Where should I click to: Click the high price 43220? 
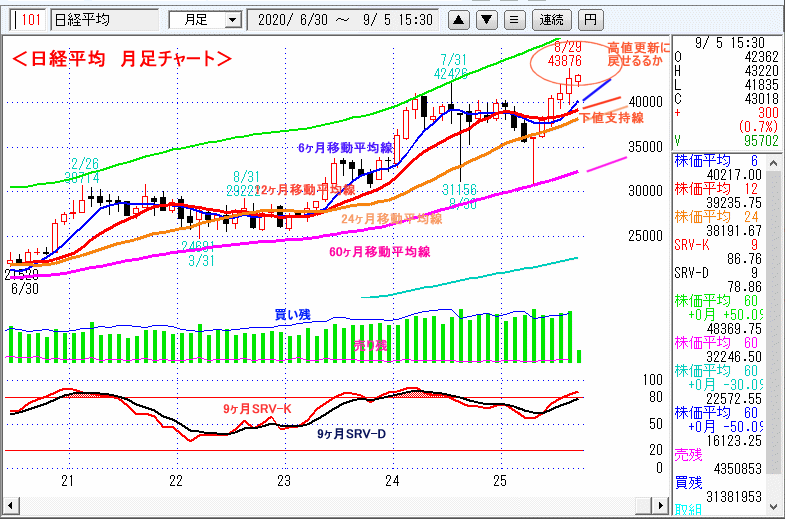click(x=761, y=71)
